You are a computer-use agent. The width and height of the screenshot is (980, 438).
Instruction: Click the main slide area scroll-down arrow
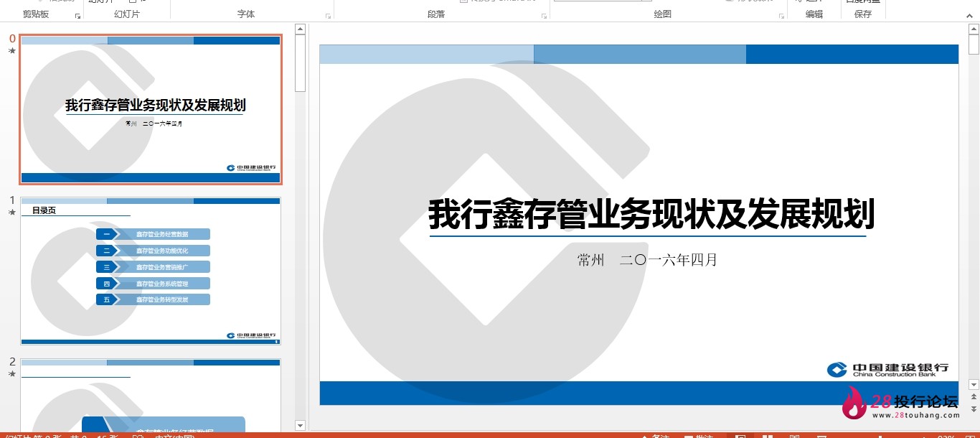[x=974, y=385]
